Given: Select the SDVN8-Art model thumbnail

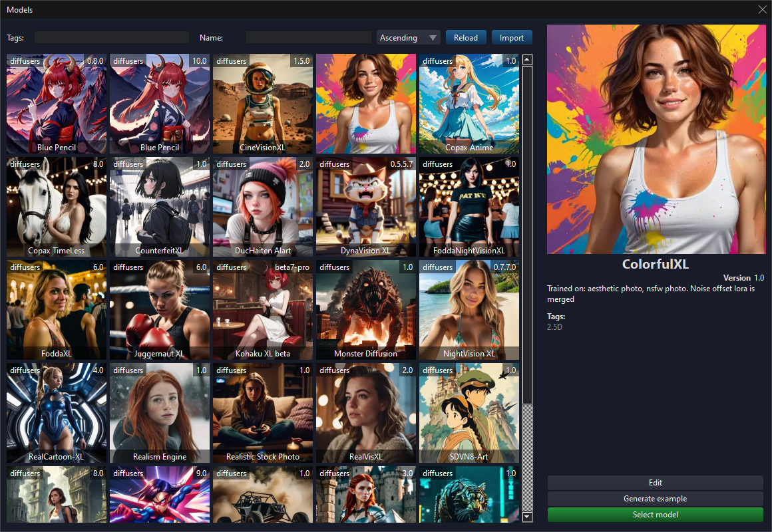Looking at the screenshot, I should (469, 414).
